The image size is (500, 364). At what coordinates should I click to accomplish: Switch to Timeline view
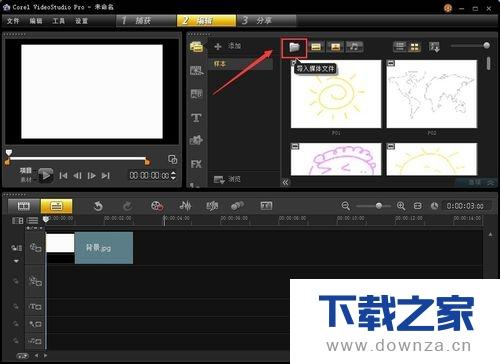click(x=56, y=206)
